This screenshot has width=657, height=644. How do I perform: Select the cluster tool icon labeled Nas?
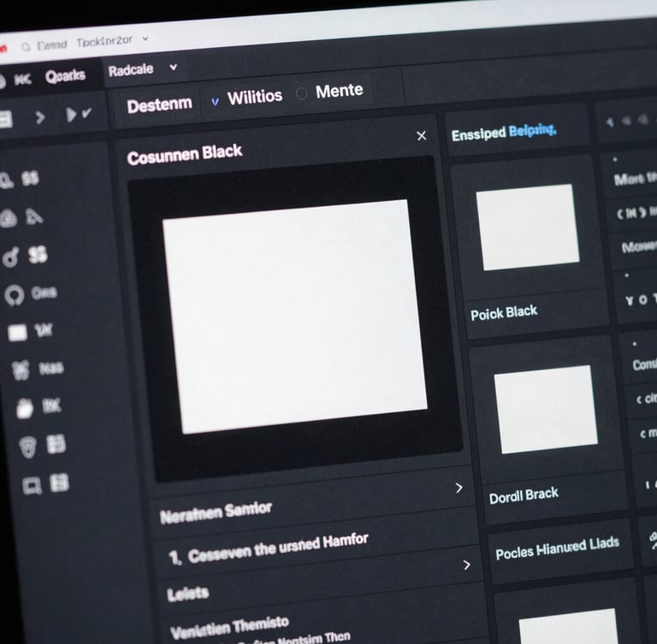[21, 370]
